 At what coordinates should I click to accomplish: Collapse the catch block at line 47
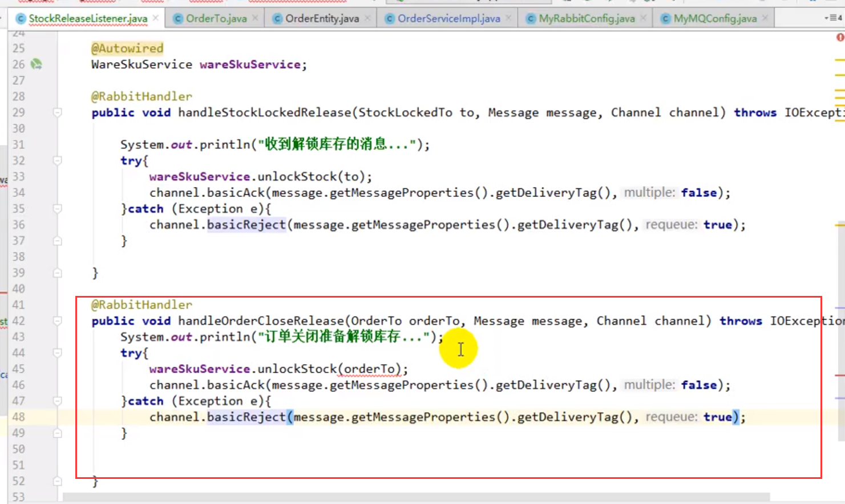pyautogui.click(x=58, y=401)
